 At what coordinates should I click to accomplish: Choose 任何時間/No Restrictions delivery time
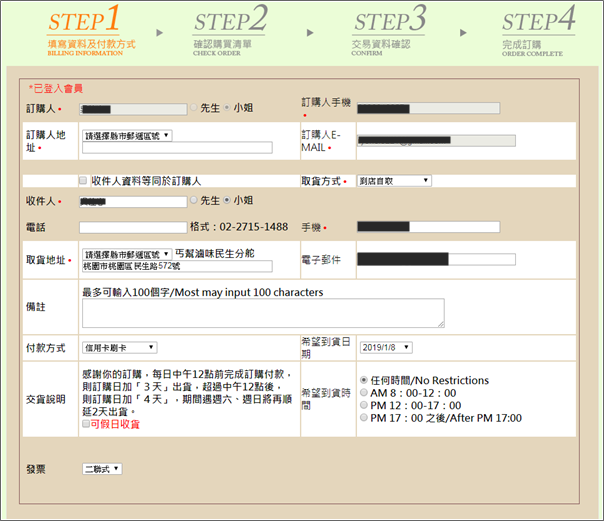[364, 380]
